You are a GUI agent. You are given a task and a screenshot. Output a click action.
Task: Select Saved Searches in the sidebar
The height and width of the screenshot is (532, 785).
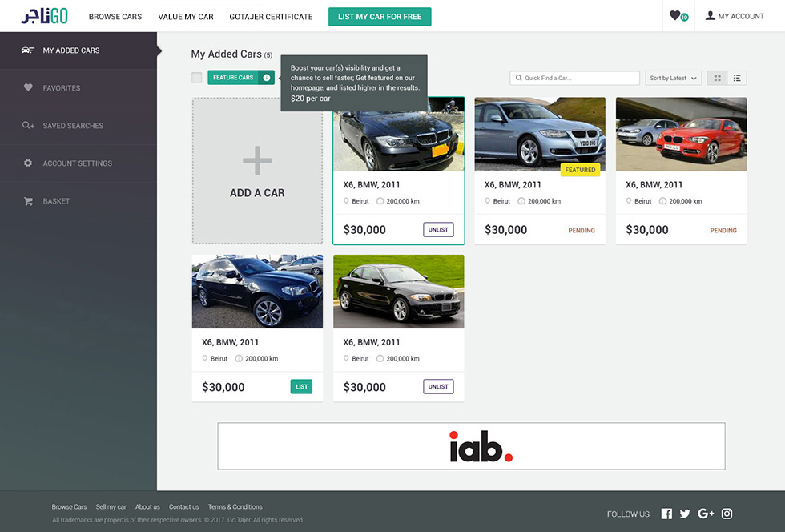click(x=78, y=125)
